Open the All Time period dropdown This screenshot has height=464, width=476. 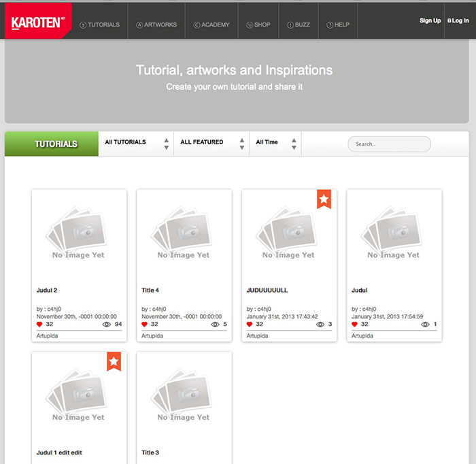(275, 143)
